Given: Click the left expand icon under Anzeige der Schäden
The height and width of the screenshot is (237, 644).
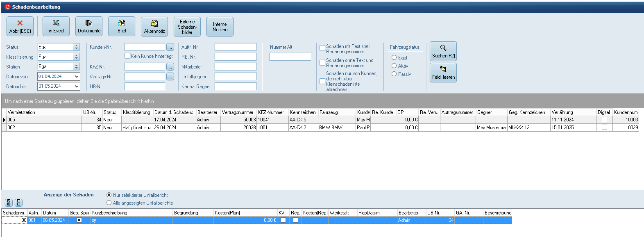Looking at the screenshot, I should pyautogui.click(x=9, y=203).
